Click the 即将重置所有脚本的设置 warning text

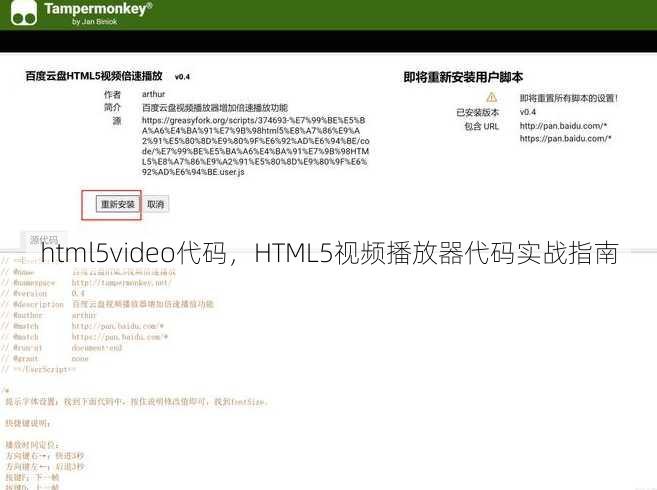pos(569,98)
